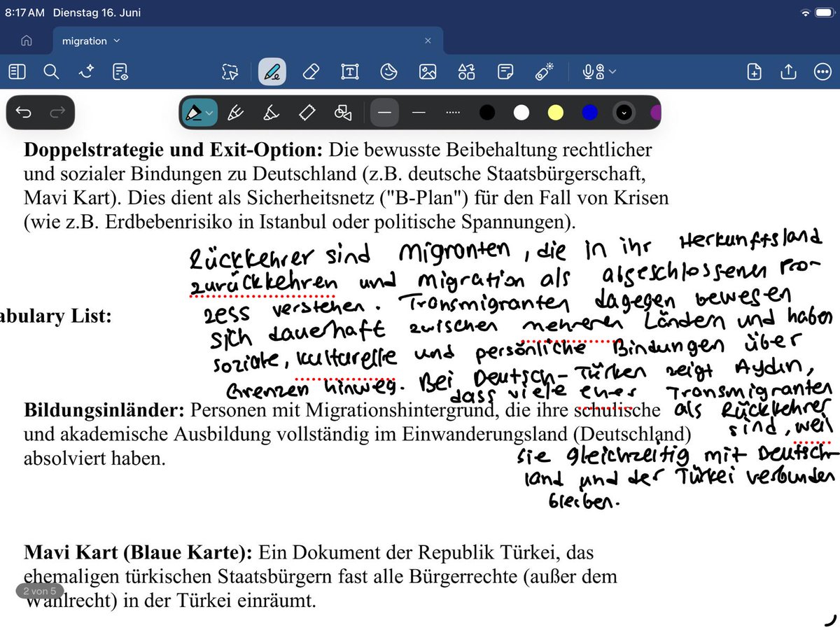Screen dimensions: 840x630
Task: Tap the heading 'Doppelstrategie und Exit-Option:'
Action: point(174,150)
